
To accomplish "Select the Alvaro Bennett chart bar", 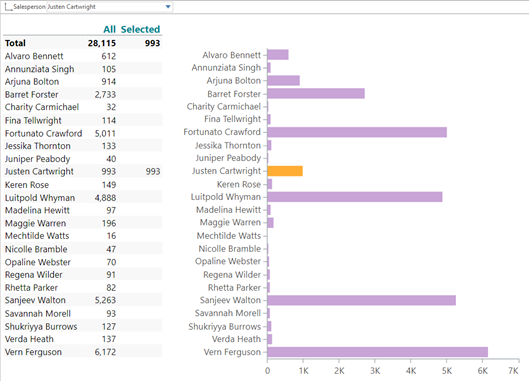I will pyautogui.click(x=278, y=55).
